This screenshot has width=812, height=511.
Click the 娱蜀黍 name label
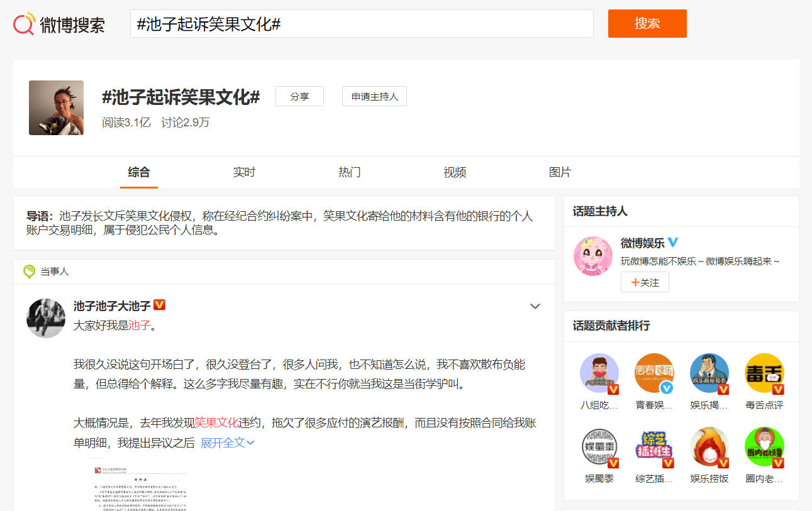(599, 479)
